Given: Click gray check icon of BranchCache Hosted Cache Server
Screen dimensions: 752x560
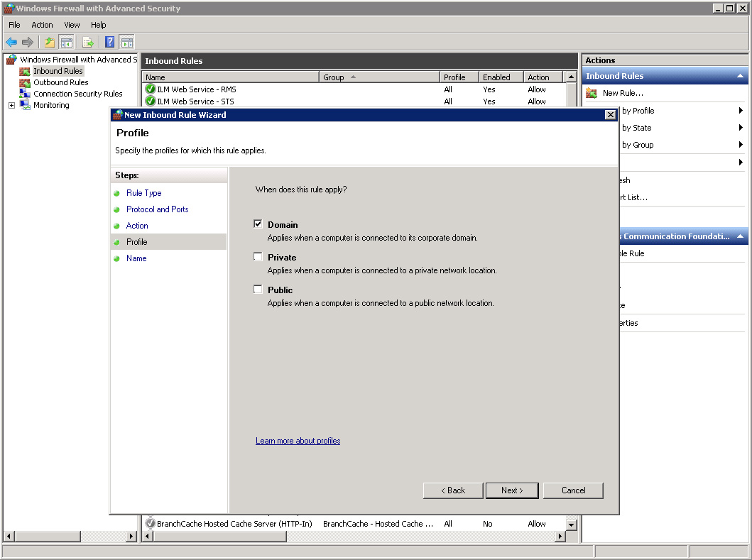Looking at the screenshot, I should (151, 524).
